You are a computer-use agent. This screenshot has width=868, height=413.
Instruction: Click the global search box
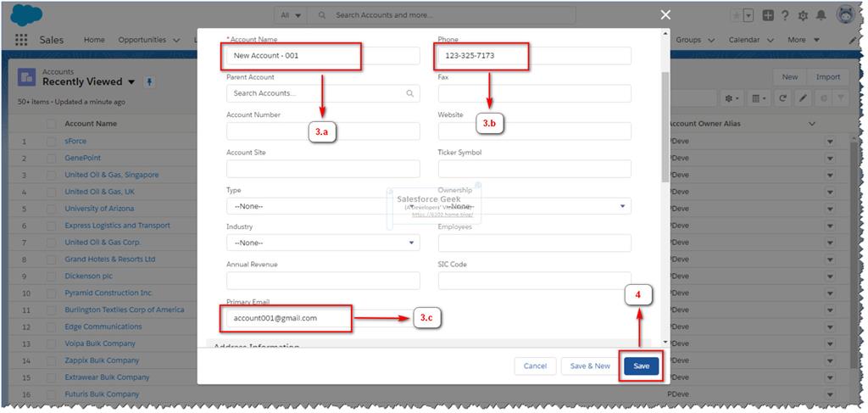441,15
